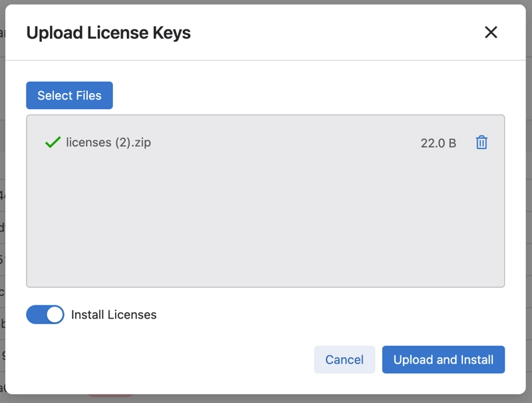Select the licenses (2).zip file name
This screenshot has width=532, height=403.
point(108,142)
